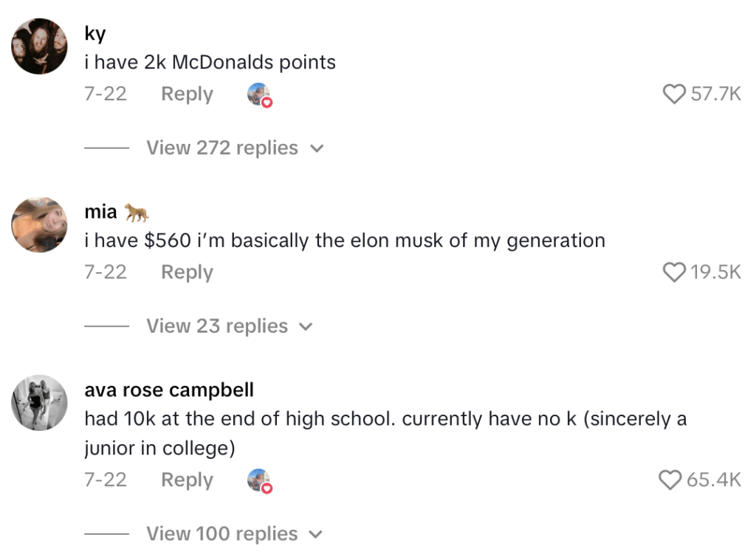Open ava rose campbell's profile picture
Viewport: 756px width, 560px height.
40,402
